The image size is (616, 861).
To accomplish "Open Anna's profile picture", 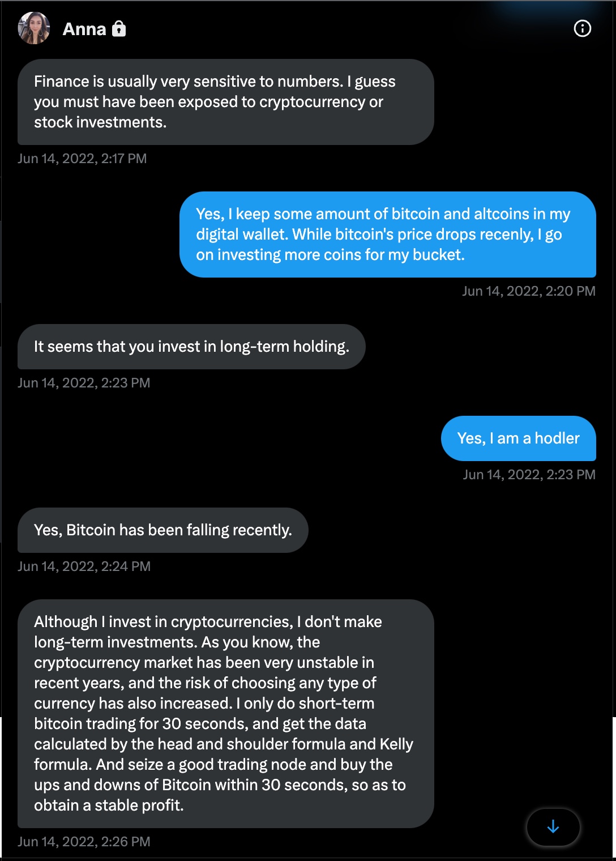I will point(34,28).
